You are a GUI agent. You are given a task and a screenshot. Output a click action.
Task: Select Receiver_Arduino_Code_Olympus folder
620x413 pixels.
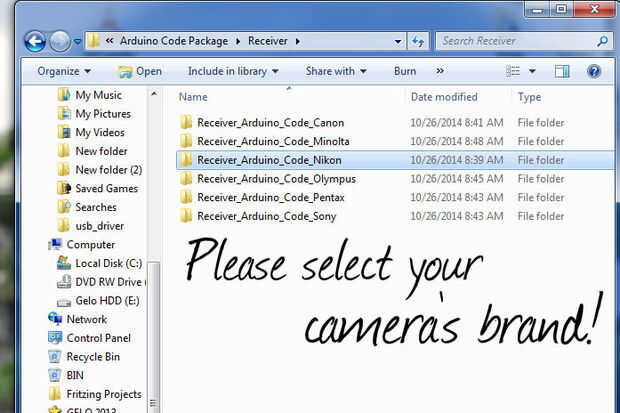tap(276, 179)
